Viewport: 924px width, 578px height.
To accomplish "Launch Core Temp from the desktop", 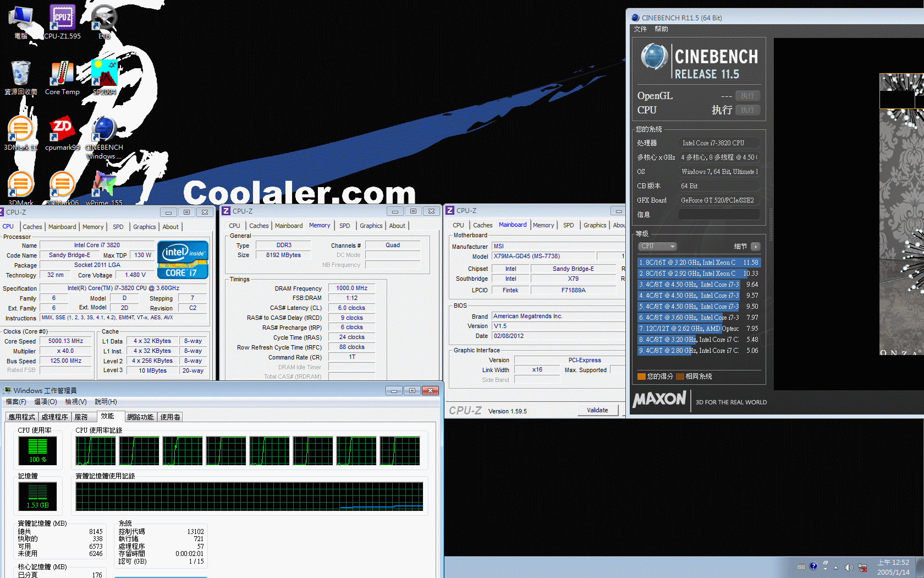I will click(62, 78).
